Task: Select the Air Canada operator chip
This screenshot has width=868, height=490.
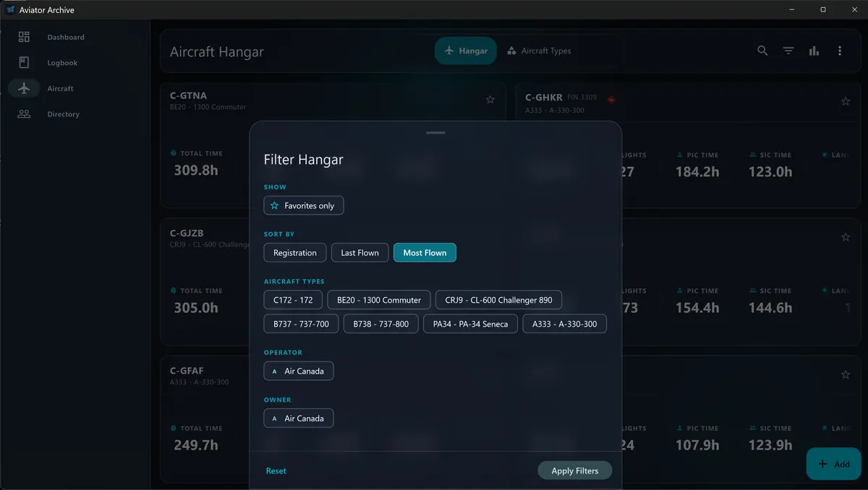Action: click(299, 371)
